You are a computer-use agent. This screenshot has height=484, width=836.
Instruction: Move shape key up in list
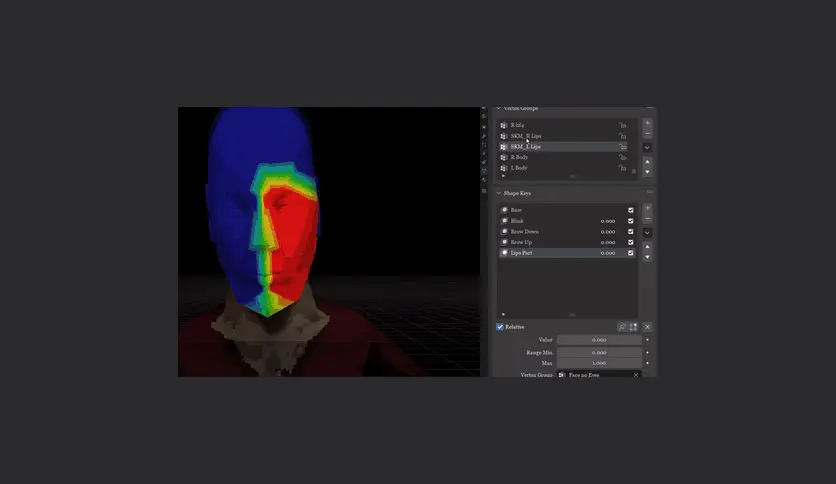click(647, 247)
